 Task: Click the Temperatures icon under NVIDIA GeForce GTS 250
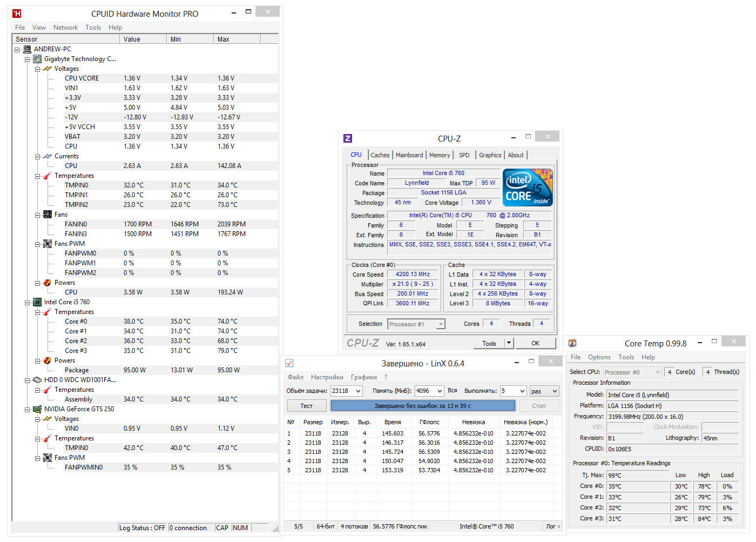(48, 438)
